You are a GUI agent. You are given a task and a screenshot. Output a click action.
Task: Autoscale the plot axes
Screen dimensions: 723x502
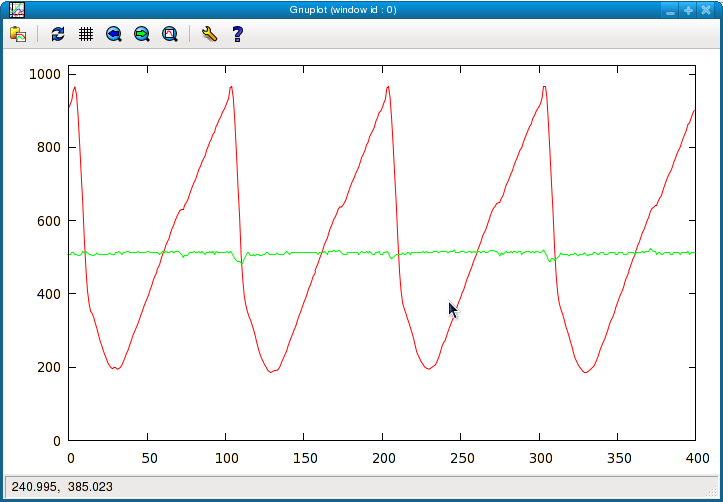(170, 34)
